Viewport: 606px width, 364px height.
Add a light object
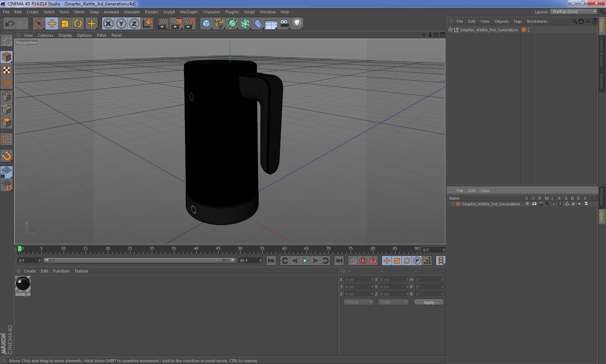point(297,24)
